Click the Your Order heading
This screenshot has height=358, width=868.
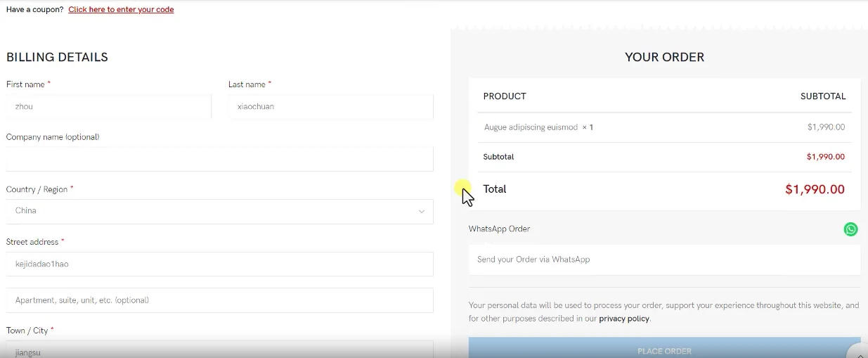[x=664, y=58]
